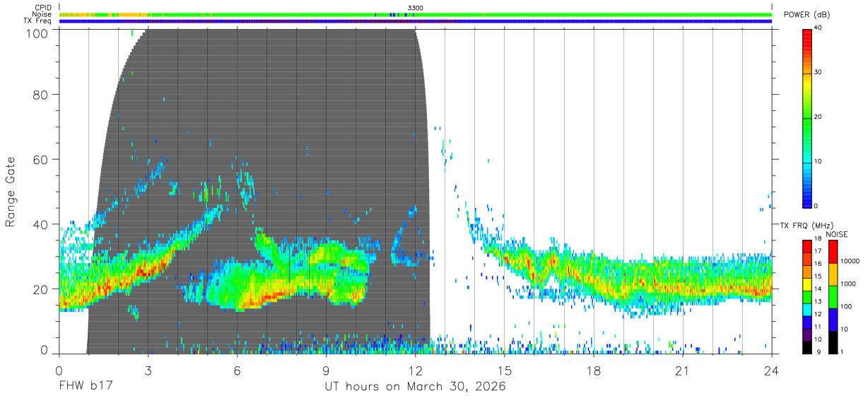
Task: Click the 15 tick on UT hours axis
Action: 505,371
